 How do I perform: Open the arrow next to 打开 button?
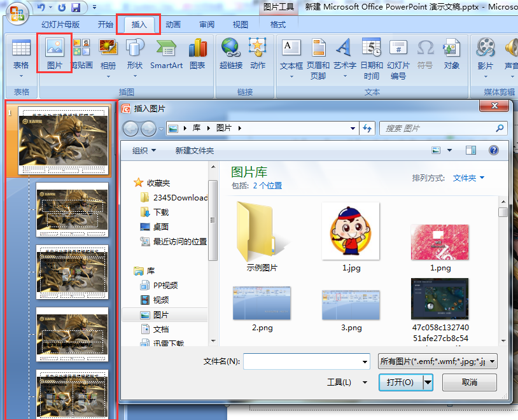click(428, 382)
